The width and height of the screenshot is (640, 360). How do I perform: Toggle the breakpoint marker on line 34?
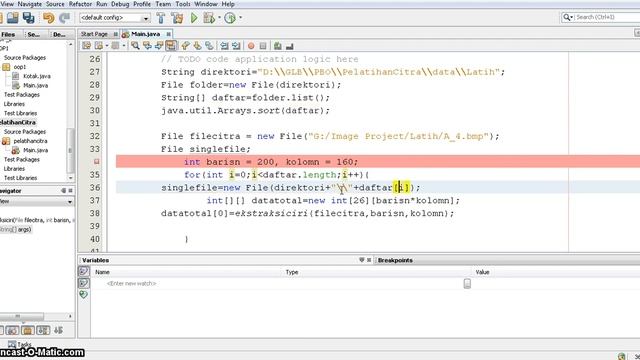click(x=96, y=162)
